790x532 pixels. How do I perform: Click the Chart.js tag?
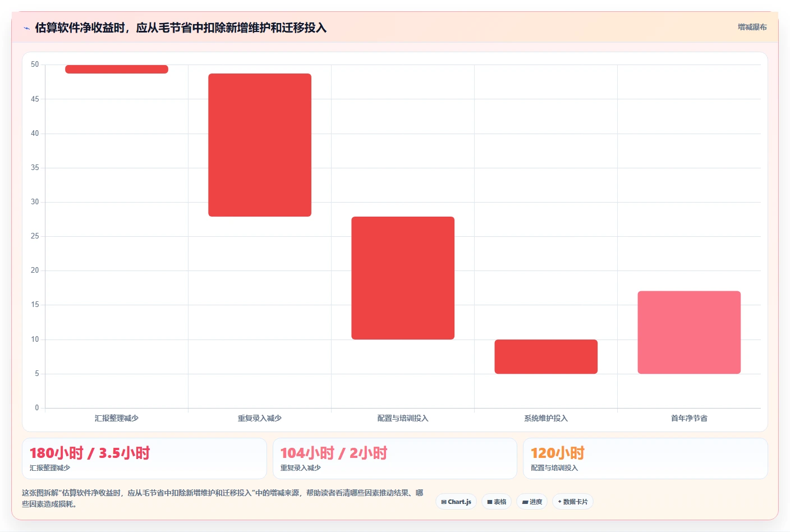(456, 502)
